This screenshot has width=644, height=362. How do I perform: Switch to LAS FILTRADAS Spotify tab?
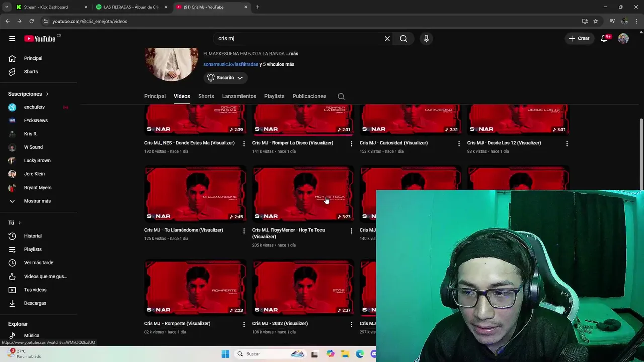coord(131,7)
